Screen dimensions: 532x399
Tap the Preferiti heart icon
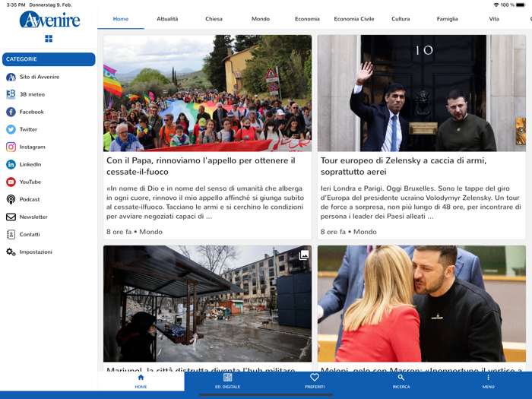315,377
